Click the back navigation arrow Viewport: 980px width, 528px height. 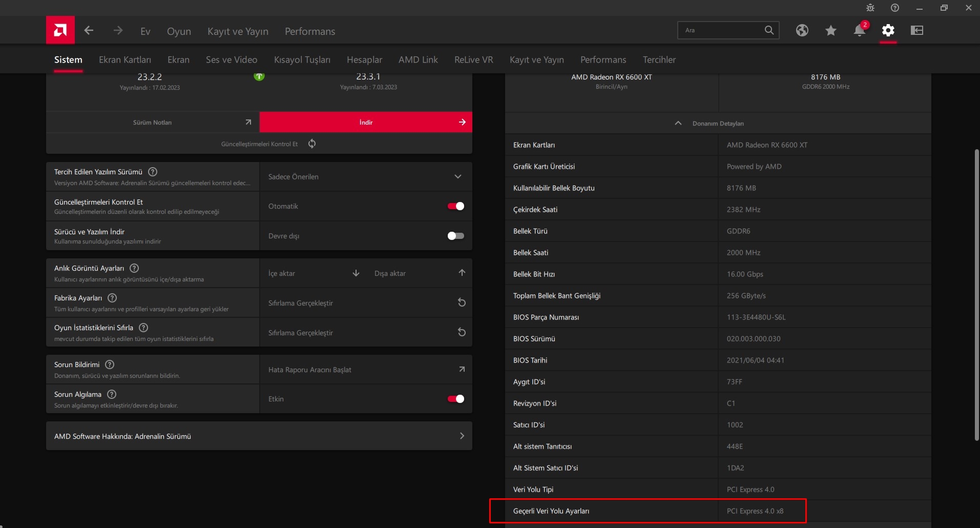coord(89,30)
